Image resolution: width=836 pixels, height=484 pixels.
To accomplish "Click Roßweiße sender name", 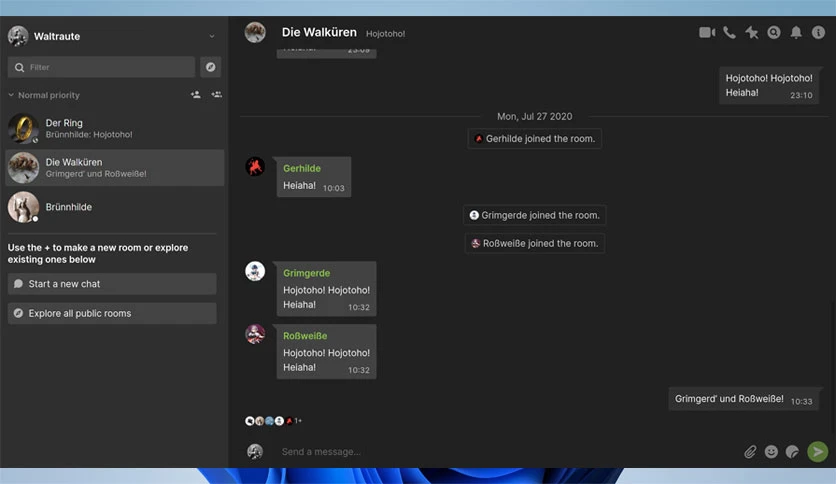I will [x=305, y=336].
